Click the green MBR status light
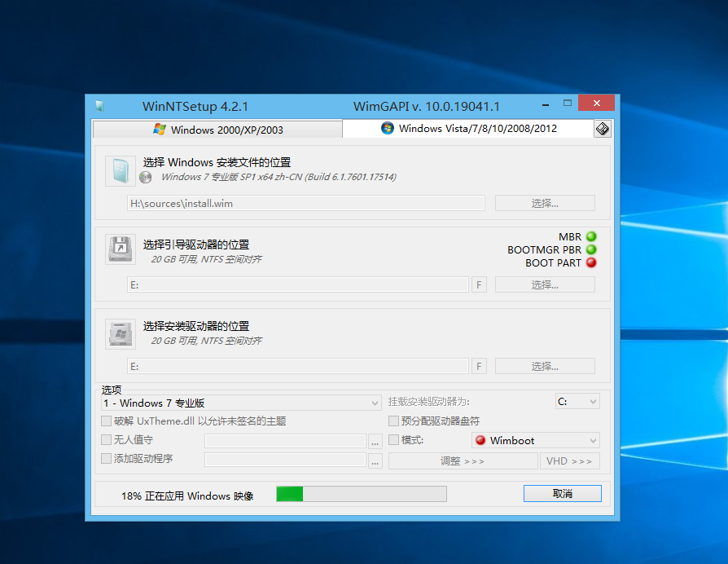Screen dimensions: 728x564 (591, 236)
